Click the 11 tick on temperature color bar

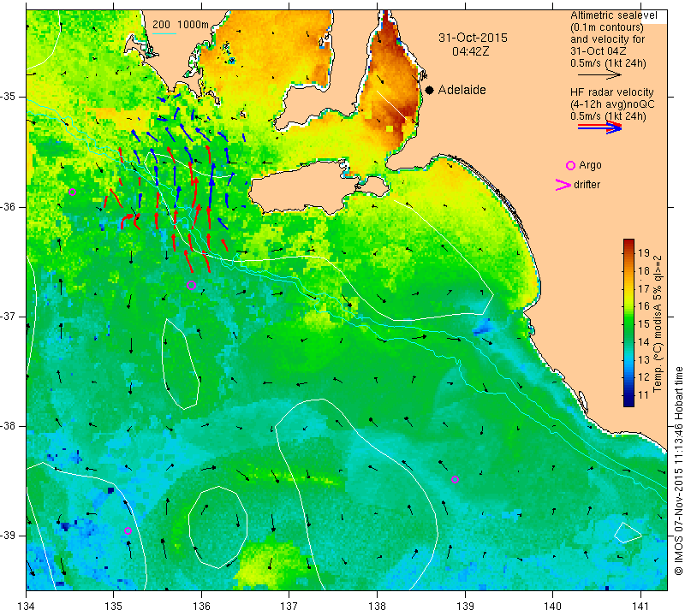(x=644, y=395)
